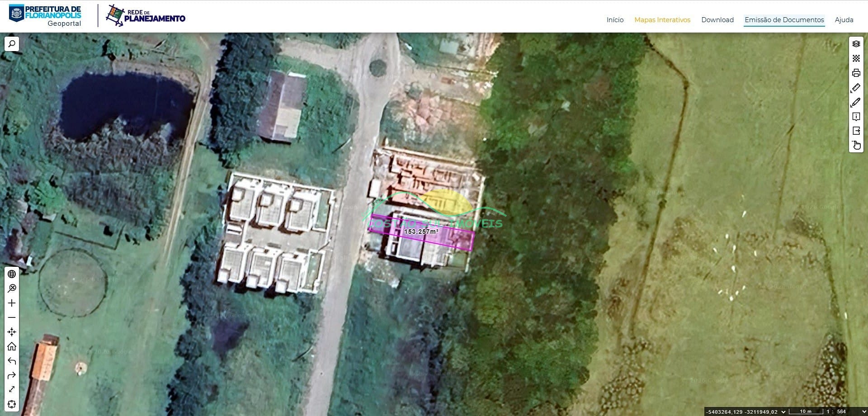Expand the coordinate system dropdown arrow
The image size is (868, 416).
[783, 412]
